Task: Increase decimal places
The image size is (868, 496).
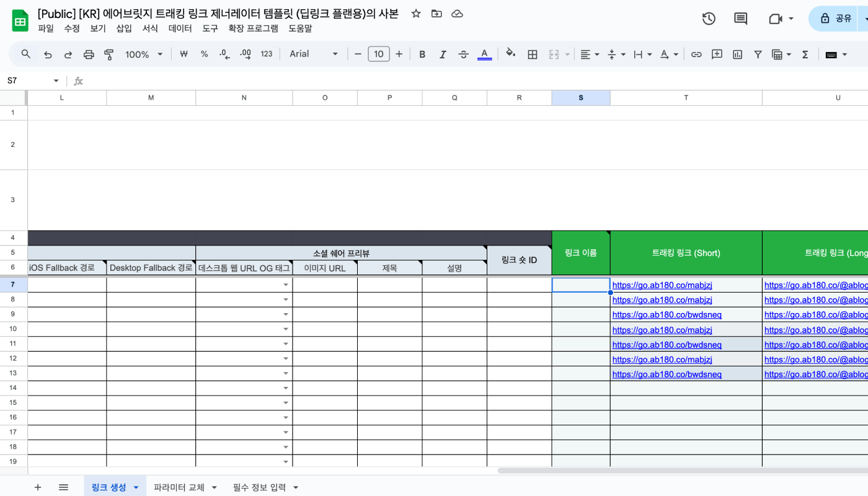Action: click(x=245, y=54)
